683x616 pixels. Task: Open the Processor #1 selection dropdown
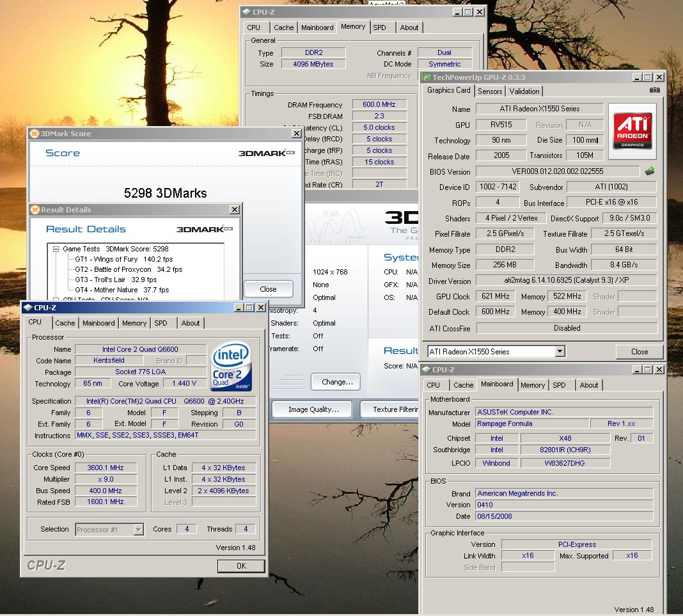(x=139, y=529)
